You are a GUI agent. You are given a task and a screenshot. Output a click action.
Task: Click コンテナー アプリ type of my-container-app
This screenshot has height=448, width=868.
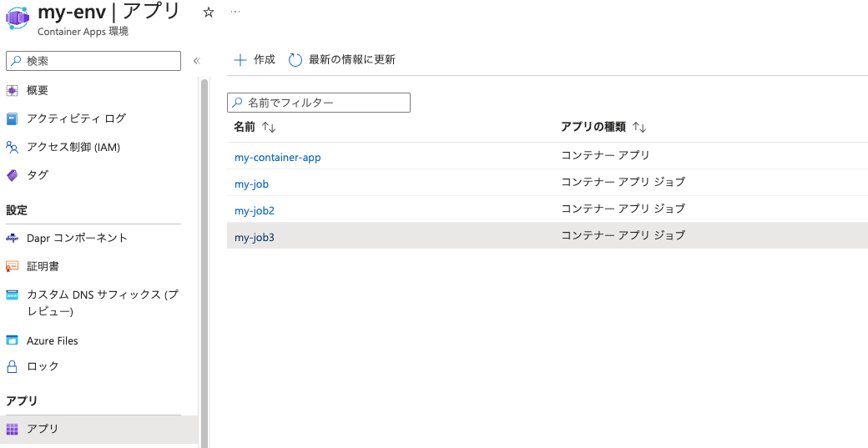[x=606, y=155]
